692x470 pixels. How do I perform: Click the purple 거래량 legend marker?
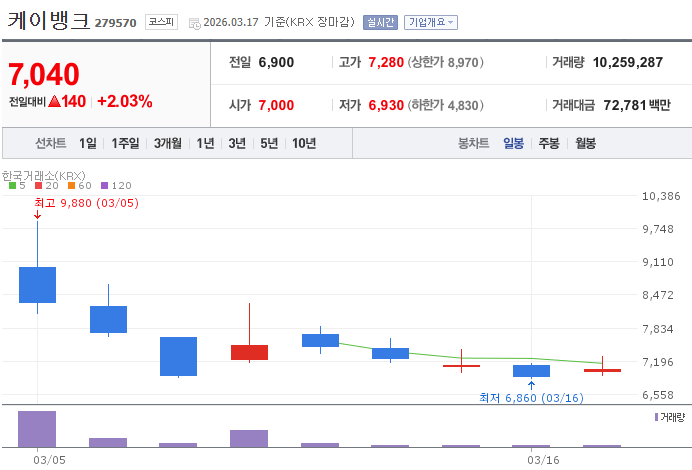pyautogui.click(x=656, y=417)
